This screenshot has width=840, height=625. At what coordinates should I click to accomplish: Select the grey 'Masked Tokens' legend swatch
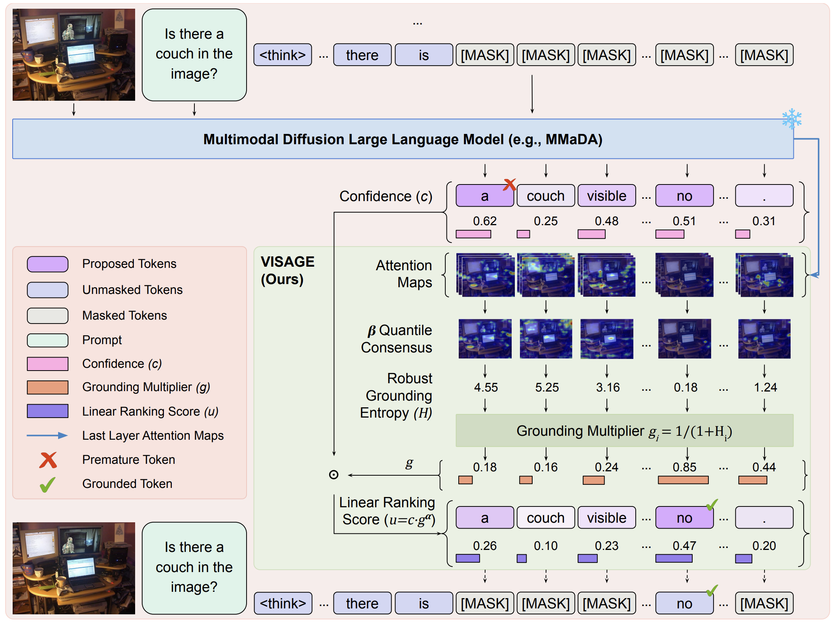47,316
